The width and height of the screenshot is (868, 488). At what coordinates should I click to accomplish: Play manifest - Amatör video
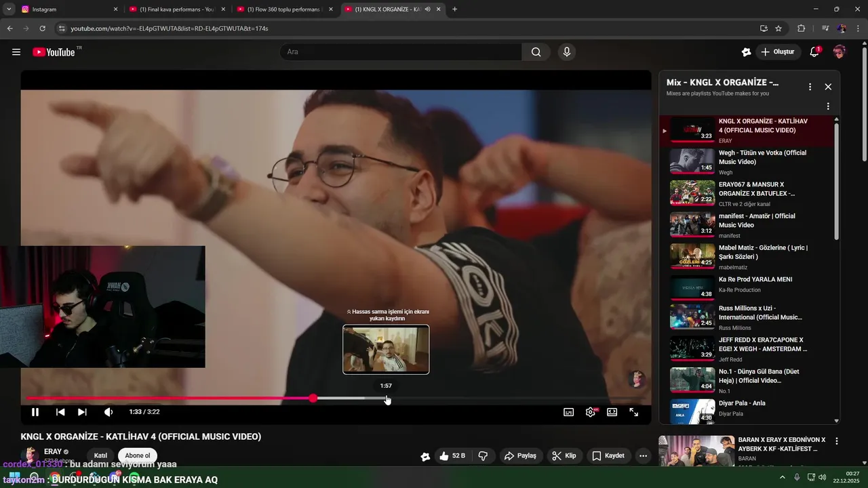746,225
